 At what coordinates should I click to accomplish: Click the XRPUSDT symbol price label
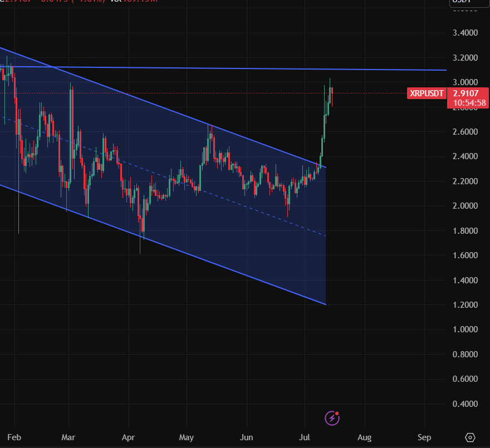(427, 93)
